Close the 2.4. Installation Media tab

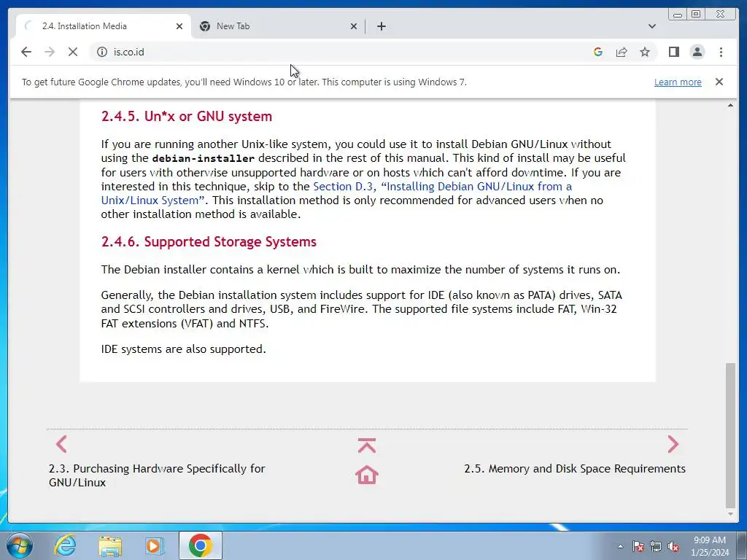tap(179, 26)
